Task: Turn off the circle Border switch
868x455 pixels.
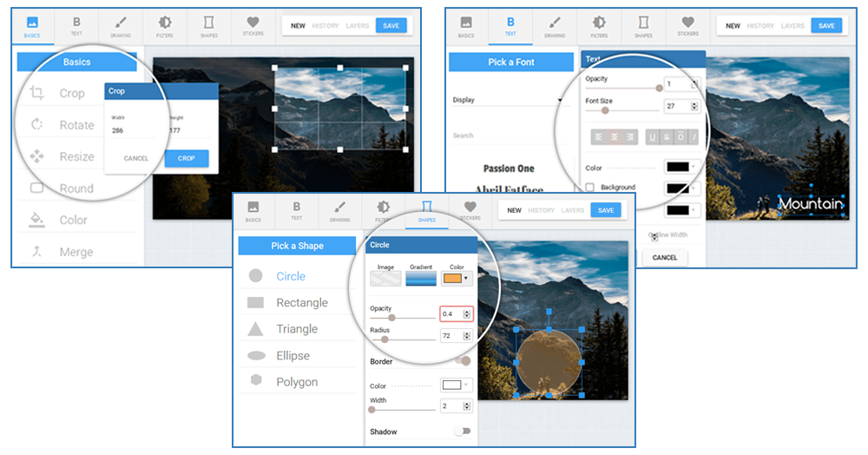Action: (x=464, y=361)
